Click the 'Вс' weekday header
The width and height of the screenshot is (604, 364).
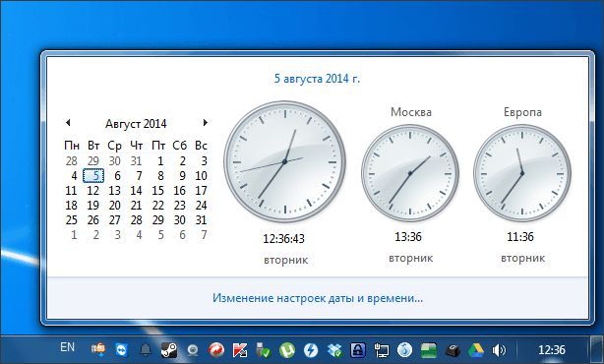[x=201, y=146]
